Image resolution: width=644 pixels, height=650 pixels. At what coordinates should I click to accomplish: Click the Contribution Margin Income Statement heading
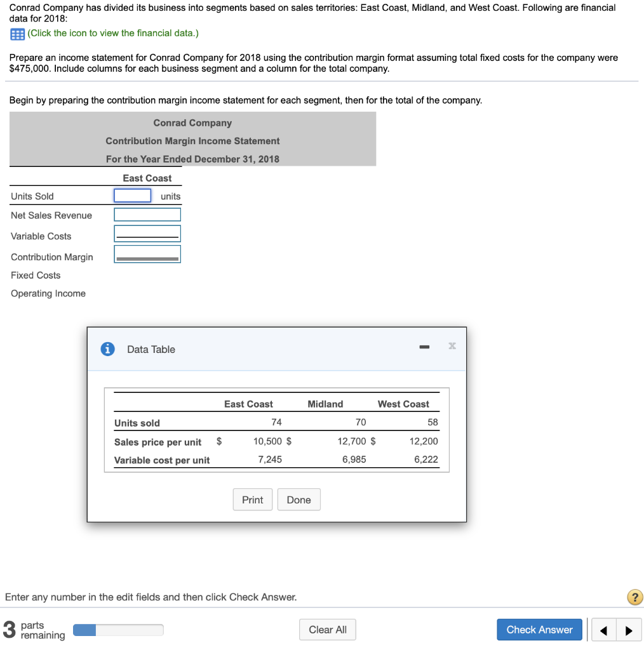tap(193, 141)
